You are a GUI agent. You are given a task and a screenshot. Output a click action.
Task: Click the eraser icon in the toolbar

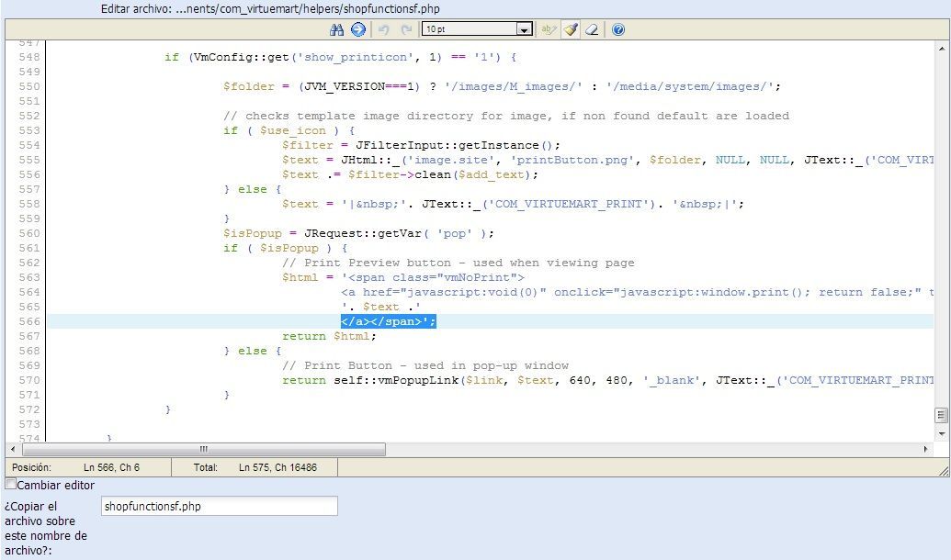point(592,29)
